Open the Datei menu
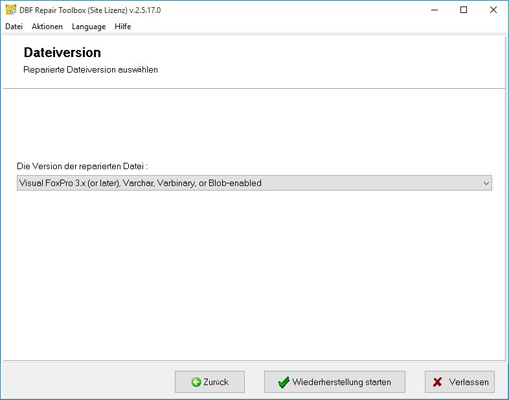509x400 pixels. 14,27
